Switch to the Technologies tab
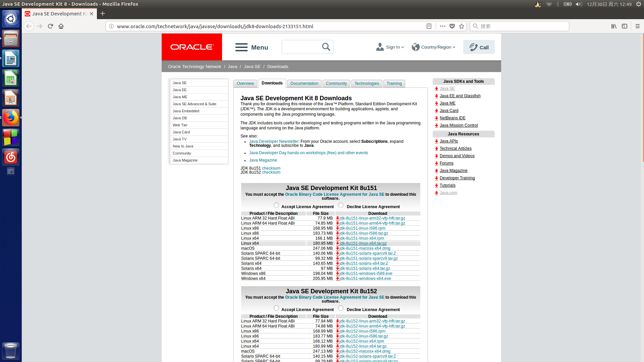Screen dimensions: 644x362 (x=366, y=83)
